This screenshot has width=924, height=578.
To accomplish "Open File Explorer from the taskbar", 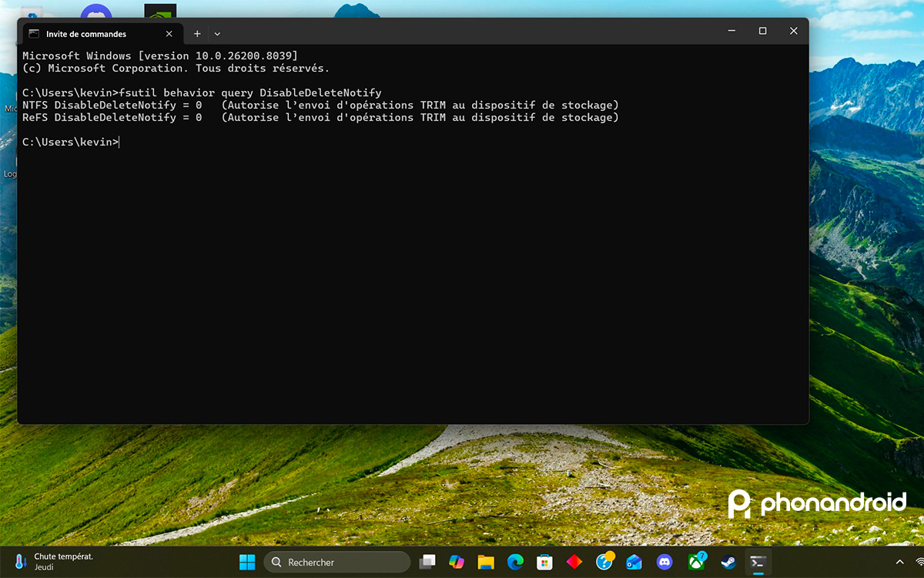I will (485, 562).
